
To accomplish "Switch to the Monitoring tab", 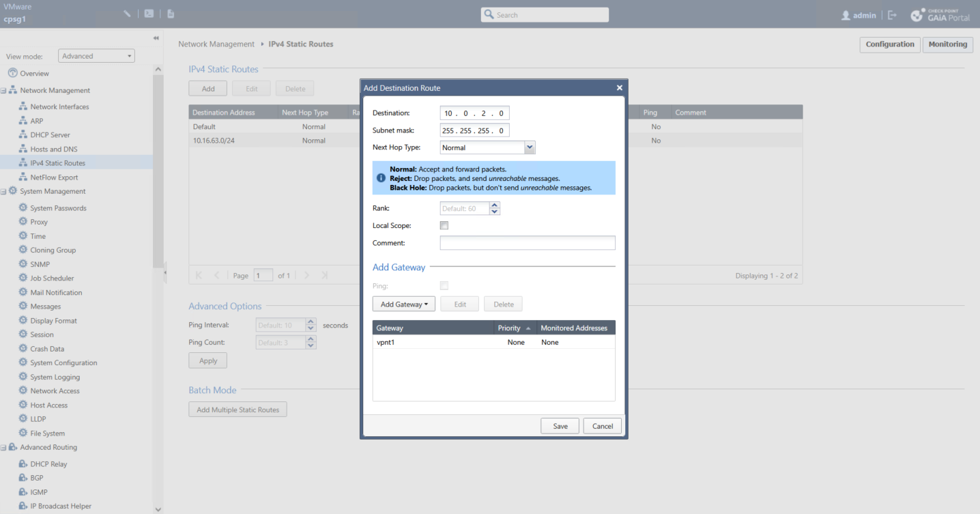I will tap(947, 44).
